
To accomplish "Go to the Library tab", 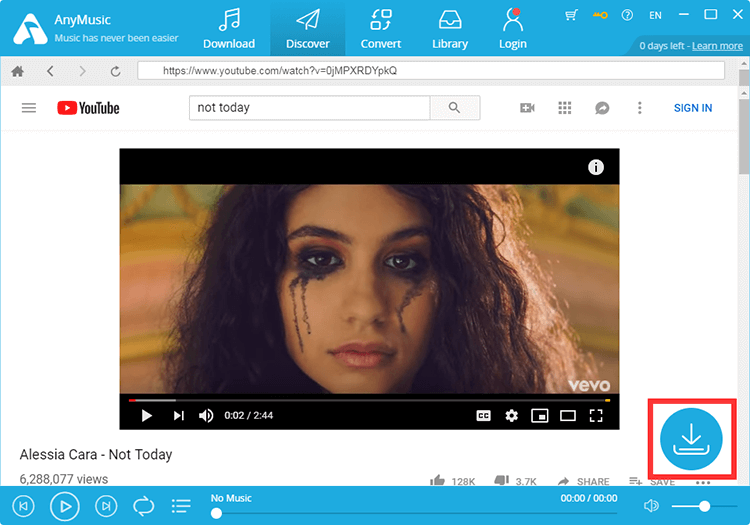I will coord(450,29).
